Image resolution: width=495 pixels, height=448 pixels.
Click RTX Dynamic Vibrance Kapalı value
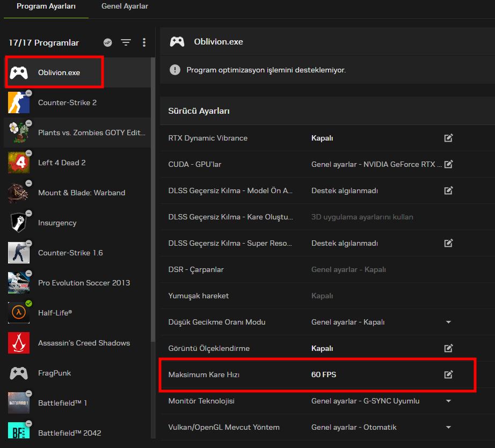click(x=322, y=138)
